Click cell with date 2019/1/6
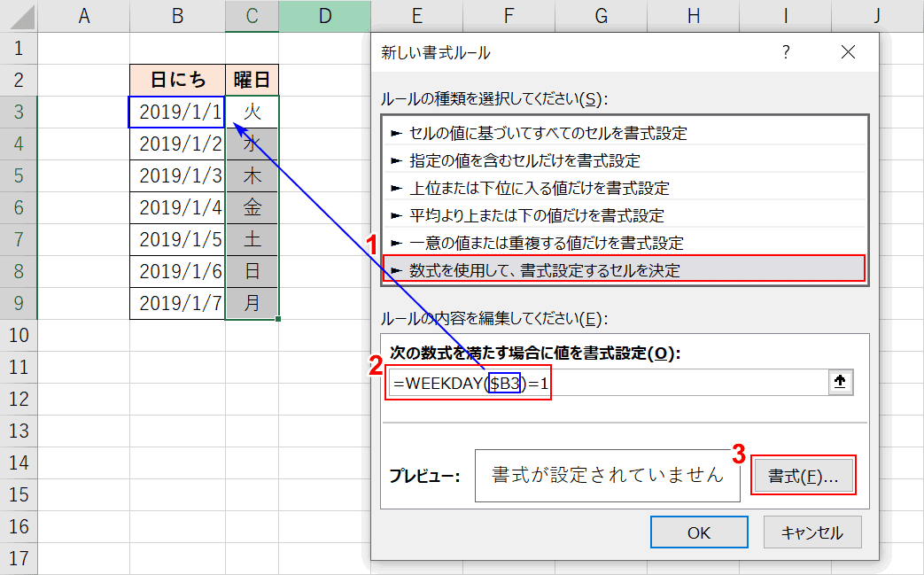The height and width of the screenshot is (575, 924). (177, 271)
